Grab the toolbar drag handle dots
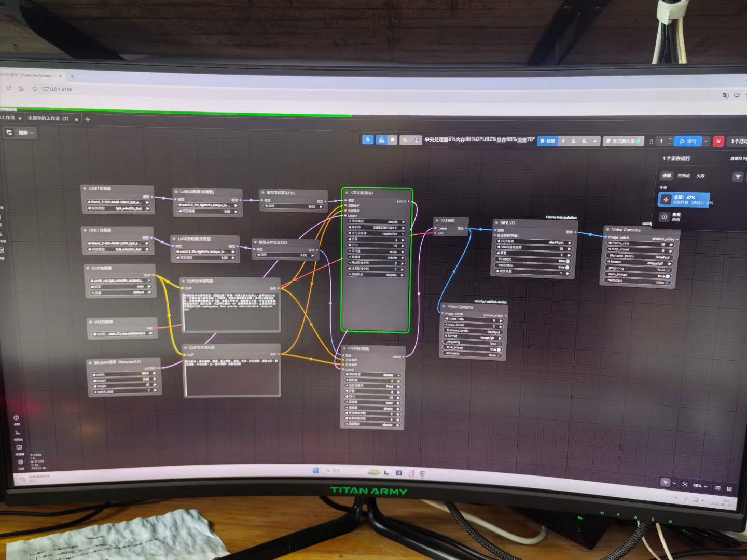 coord(651,141)
